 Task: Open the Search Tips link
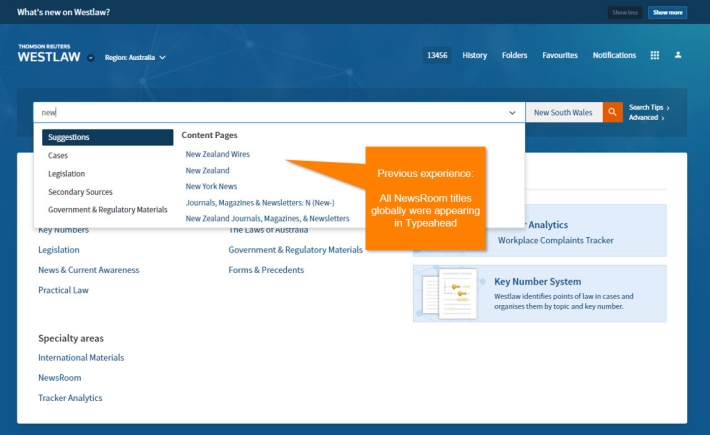click(x=649, y=107)
